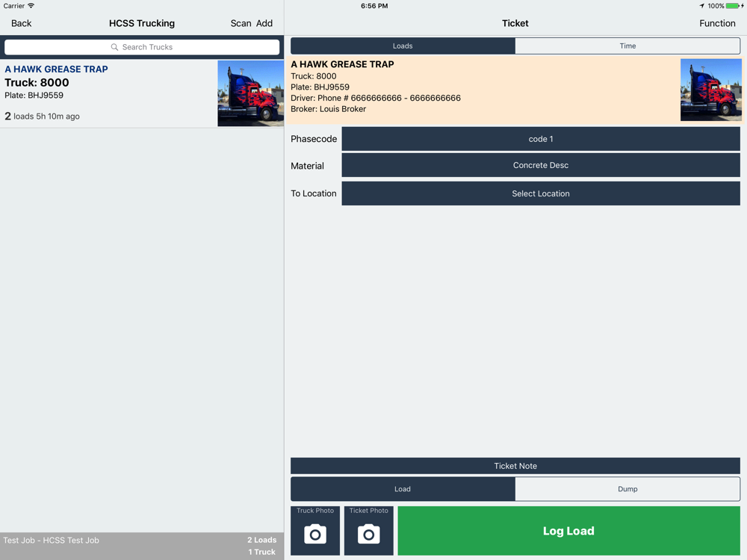747x560 pixels.
Task: Select A HAWK GREASE TRAP truck row
Action: (142, 93)
